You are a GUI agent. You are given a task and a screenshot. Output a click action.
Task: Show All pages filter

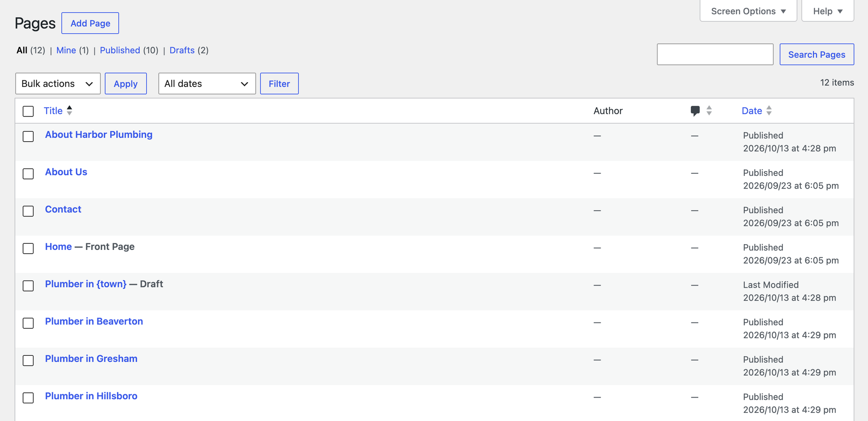(22, 50)
